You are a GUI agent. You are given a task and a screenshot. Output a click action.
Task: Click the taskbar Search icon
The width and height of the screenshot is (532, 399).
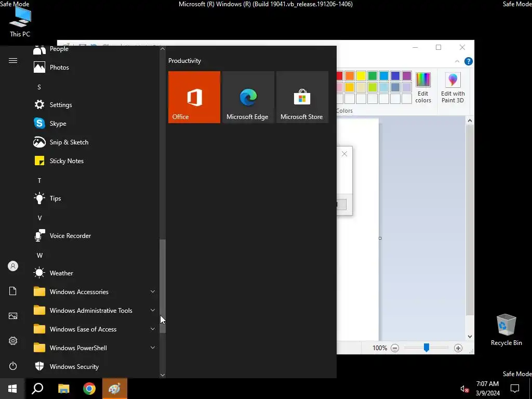37,389
